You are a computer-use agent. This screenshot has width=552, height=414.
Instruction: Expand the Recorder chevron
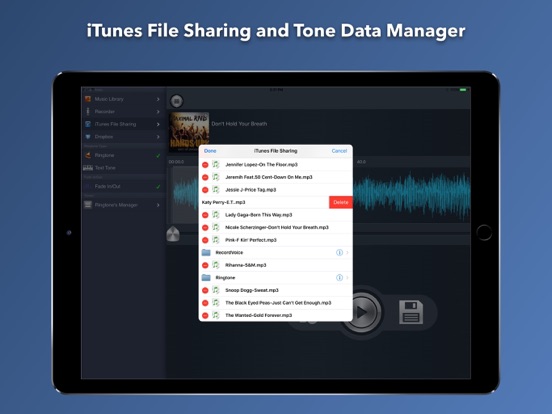coord(158,112)
